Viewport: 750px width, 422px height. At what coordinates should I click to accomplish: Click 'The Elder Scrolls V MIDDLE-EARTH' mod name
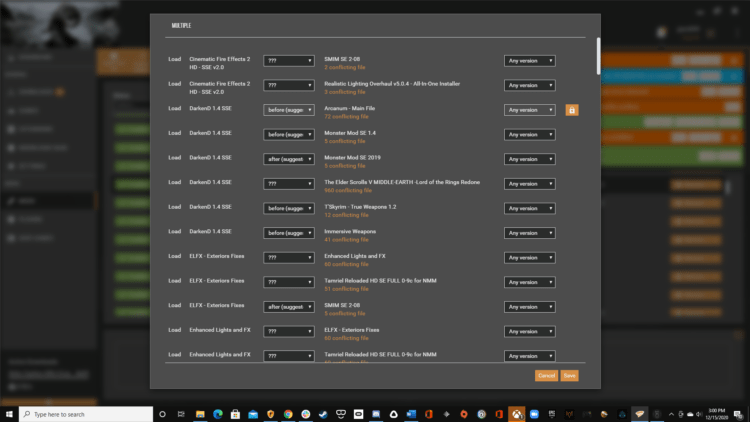pos(402,182)
